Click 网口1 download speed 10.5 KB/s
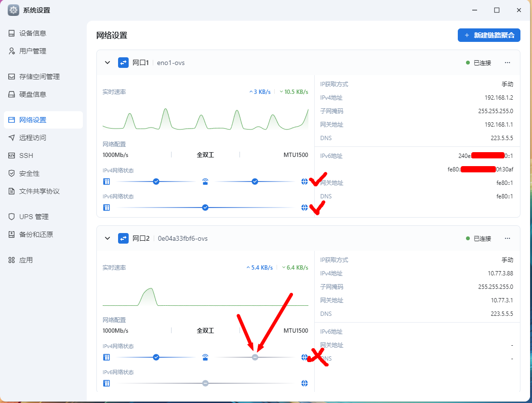 click(294, 92)
